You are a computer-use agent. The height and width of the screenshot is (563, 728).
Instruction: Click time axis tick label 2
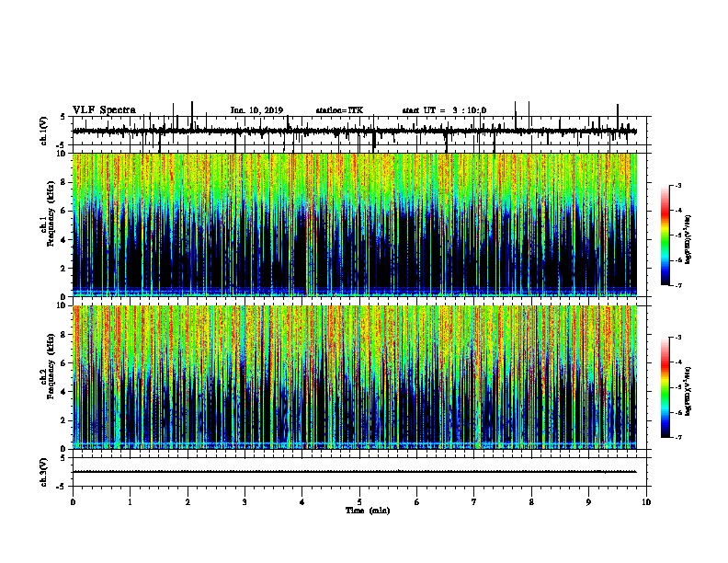(188, 502)
